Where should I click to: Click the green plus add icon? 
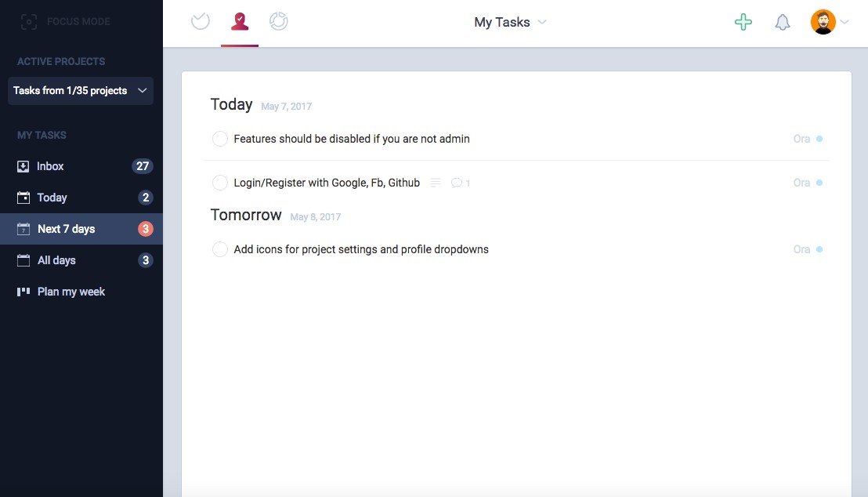743,22
